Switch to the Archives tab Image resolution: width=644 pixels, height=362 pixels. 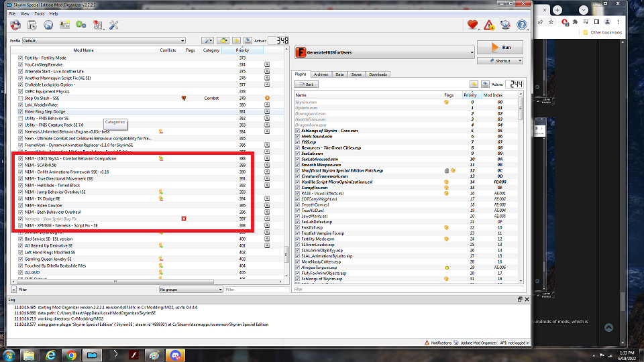click(x=321, y=74)
